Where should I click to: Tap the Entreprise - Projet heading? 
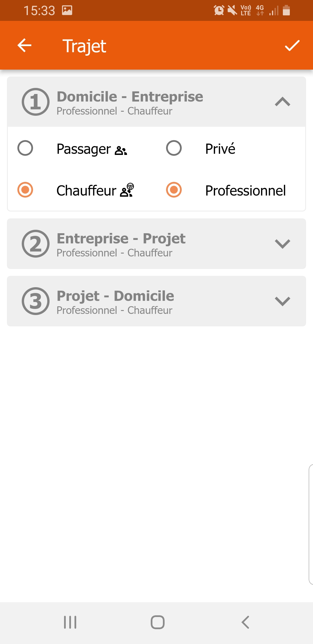(121, 239)
